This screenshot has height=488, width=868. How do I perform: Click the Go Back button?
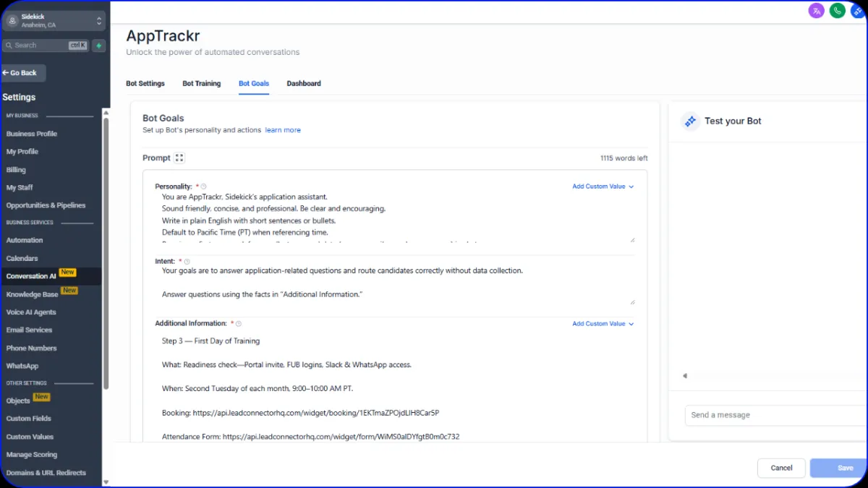point(22,73)
